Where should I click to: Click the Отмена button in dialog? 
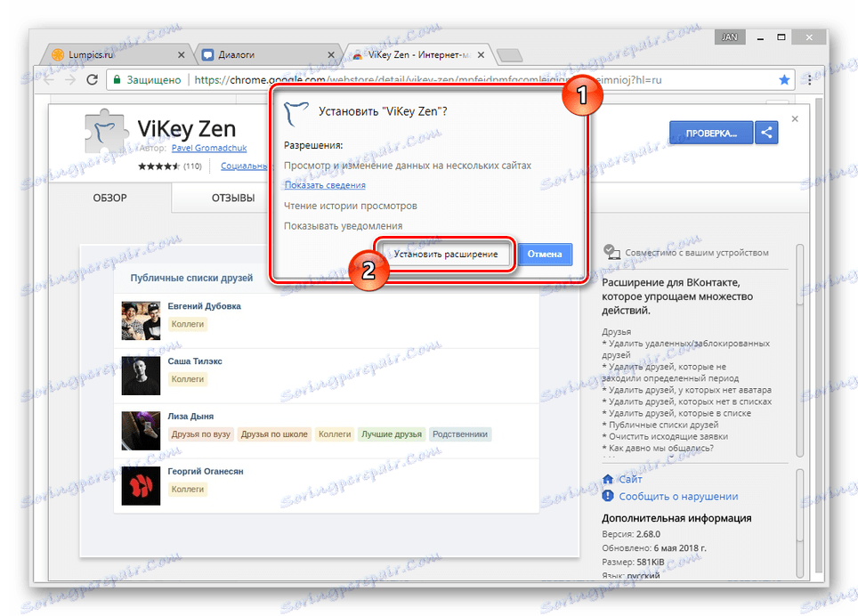click(x=545, y=255)
